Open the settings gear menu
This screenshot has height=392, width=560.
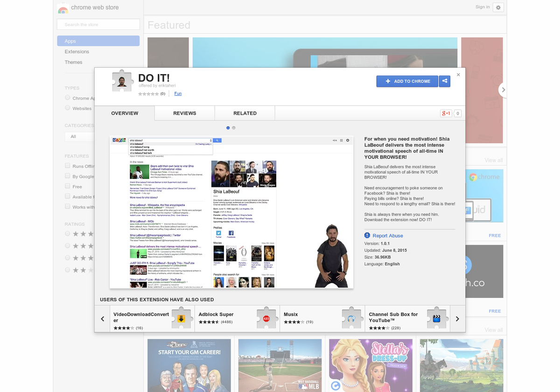(x=498, y=7)
